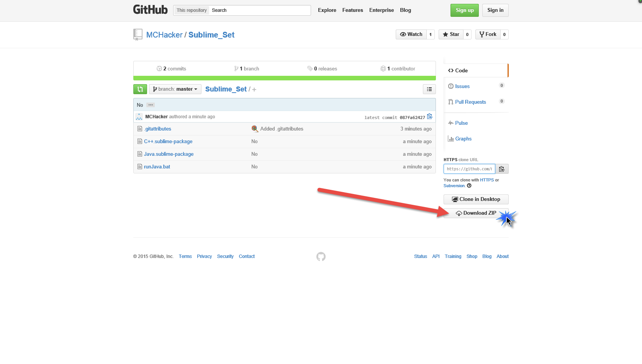Click the Fork count of 0
The image size is (642, 364).
(504, 34)
